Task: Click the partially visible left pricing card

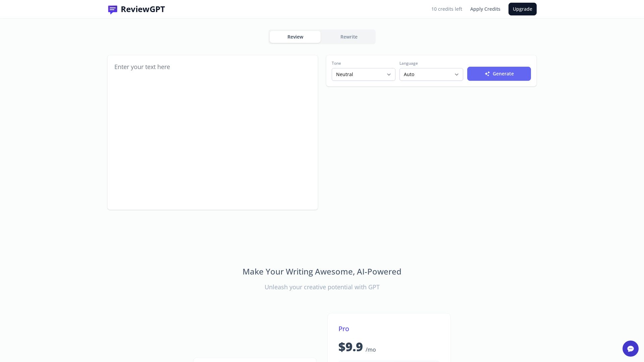Action: point(255,360)
